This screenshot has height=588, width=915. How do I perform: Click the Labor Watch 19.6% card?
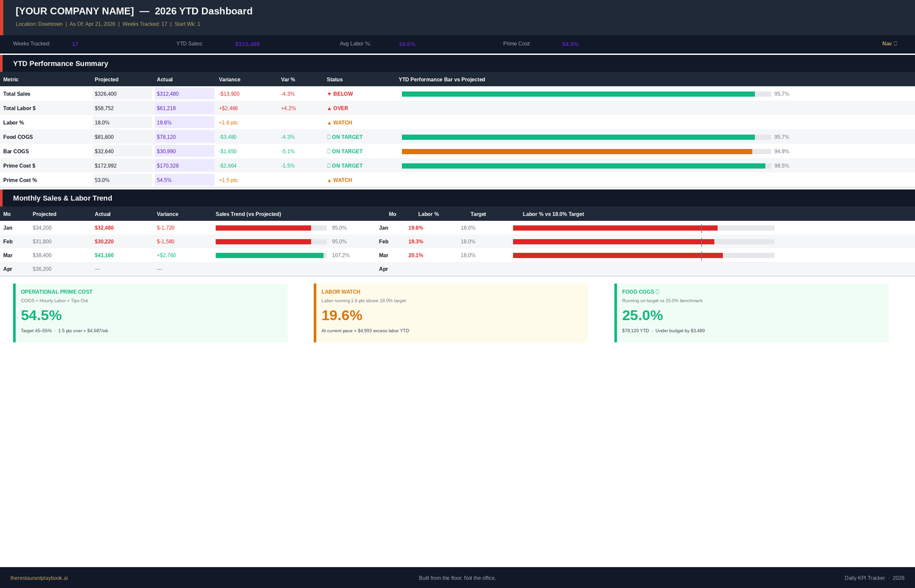pos(451,313)
